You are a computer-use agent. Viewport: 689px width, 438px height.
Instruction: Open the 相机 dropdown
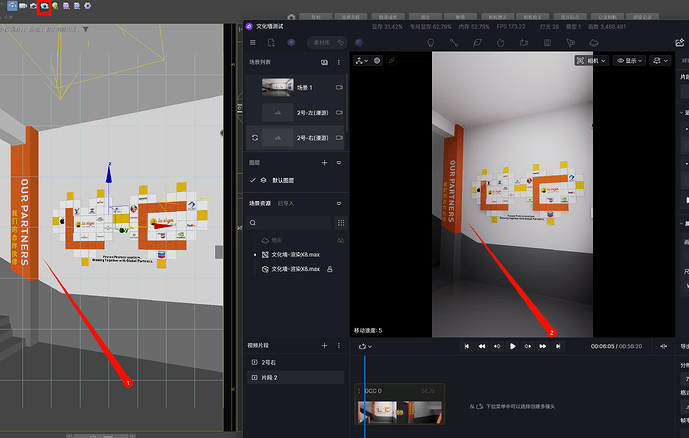click(x=591, y=61)
